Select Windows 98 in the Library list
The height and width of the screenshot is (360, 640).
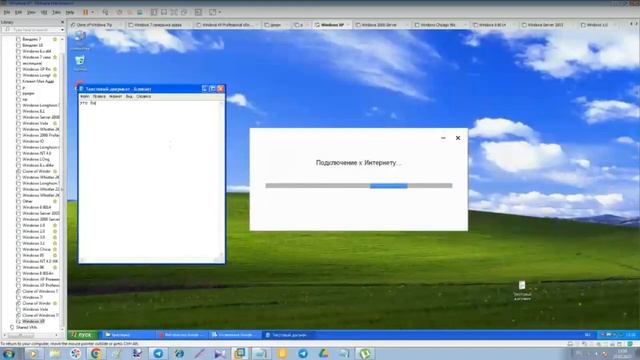click(x=33, y=267)
